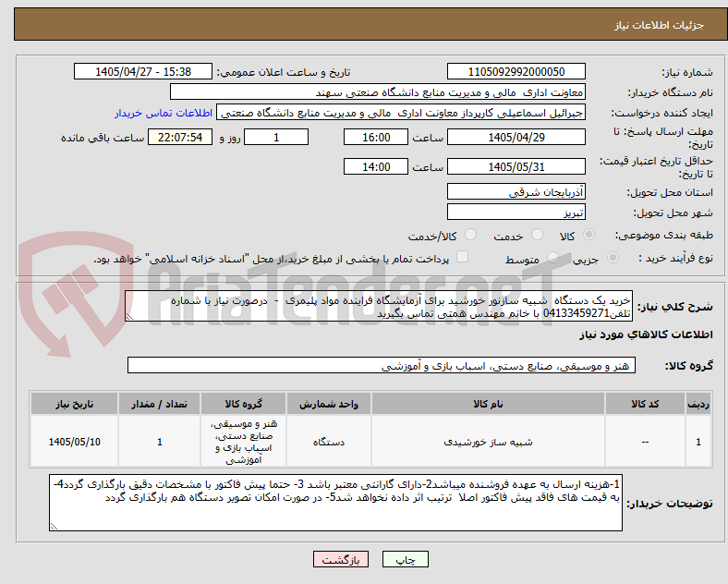Screen dimensions: 728x584
Task: Click the response deadline date 1405/04/29
Action: pos(516,138)
